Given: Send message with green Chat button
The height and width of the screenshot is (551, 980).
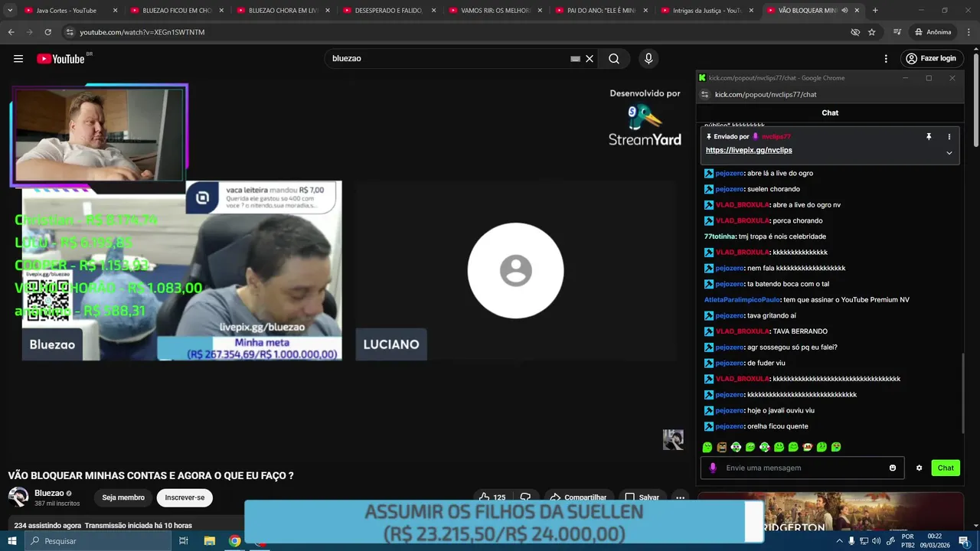Looking at the screenshot, I should [x=946, y=468].
